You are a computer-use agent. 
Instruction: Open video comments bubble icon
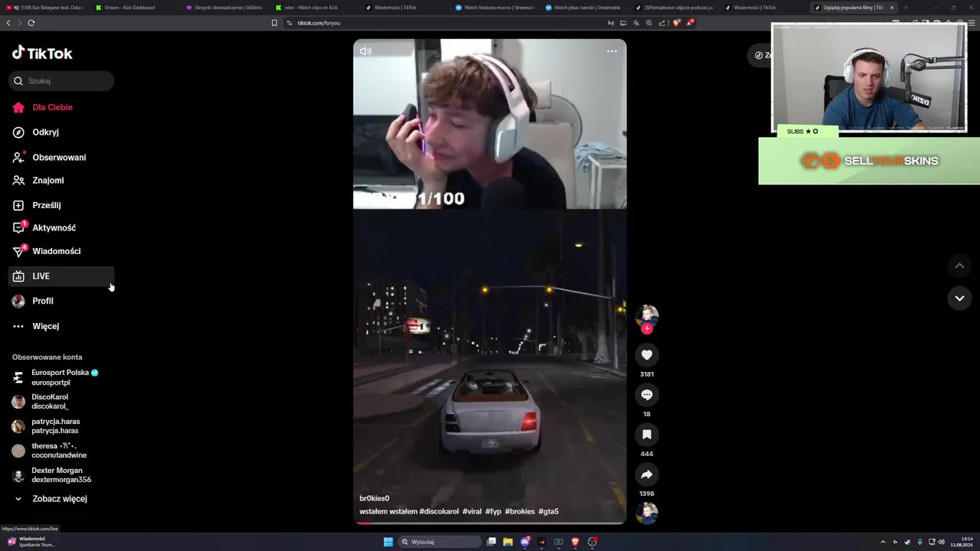647,395
